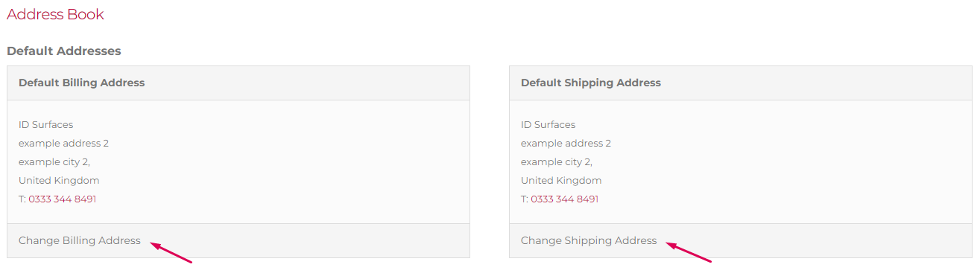Viewport: 980px width, 279px height.
Task: Call the billing phone number 0333 344 8491
Action: tap(63, 199)
